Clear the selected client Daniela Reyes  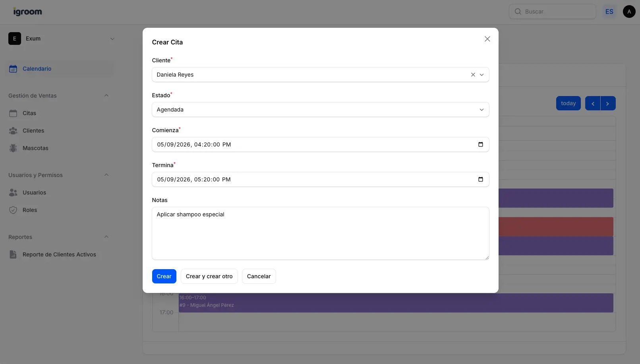[473, 75]
